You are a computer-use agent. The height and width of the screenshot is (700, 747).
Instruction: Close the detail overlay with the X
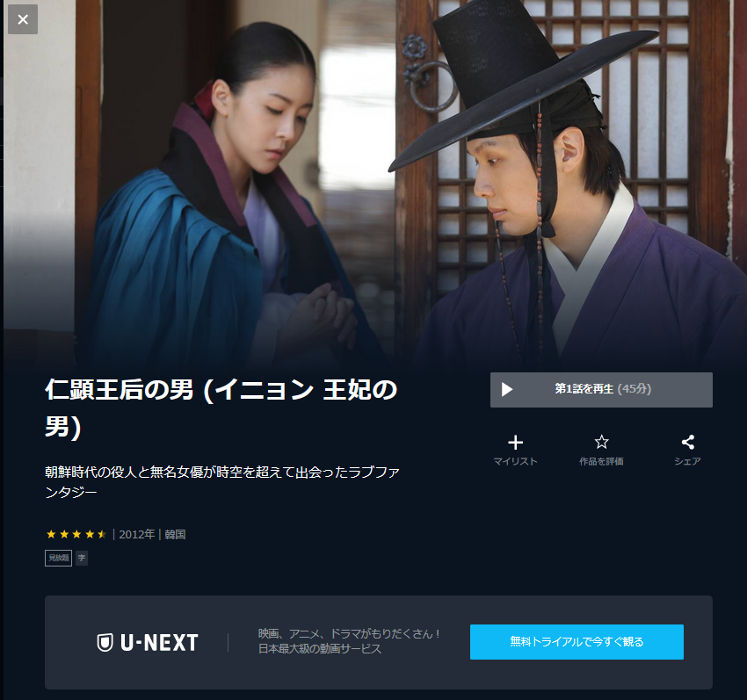[22, 19]
